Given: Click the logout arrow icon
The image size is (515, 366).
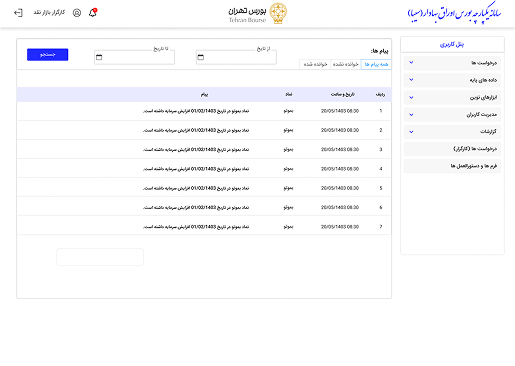Looking at the screenshot, I should pyautogui.click(x=18, y=13).
